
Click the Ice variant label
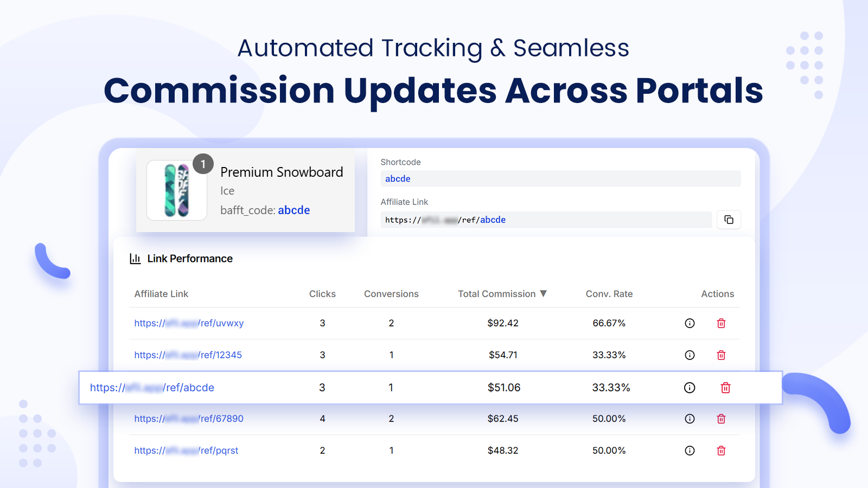227,191
